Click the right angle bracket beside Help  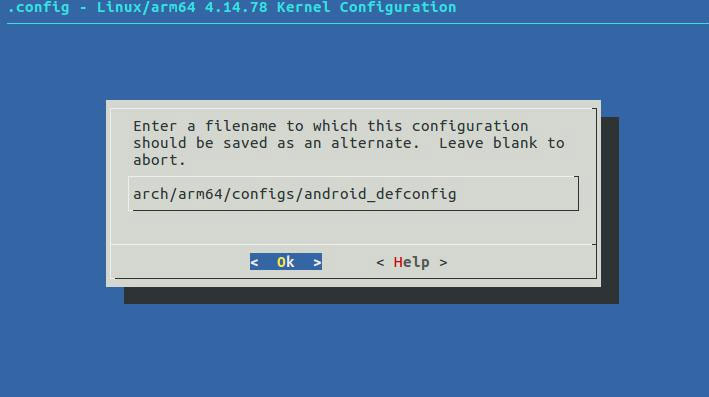(443, 263)
